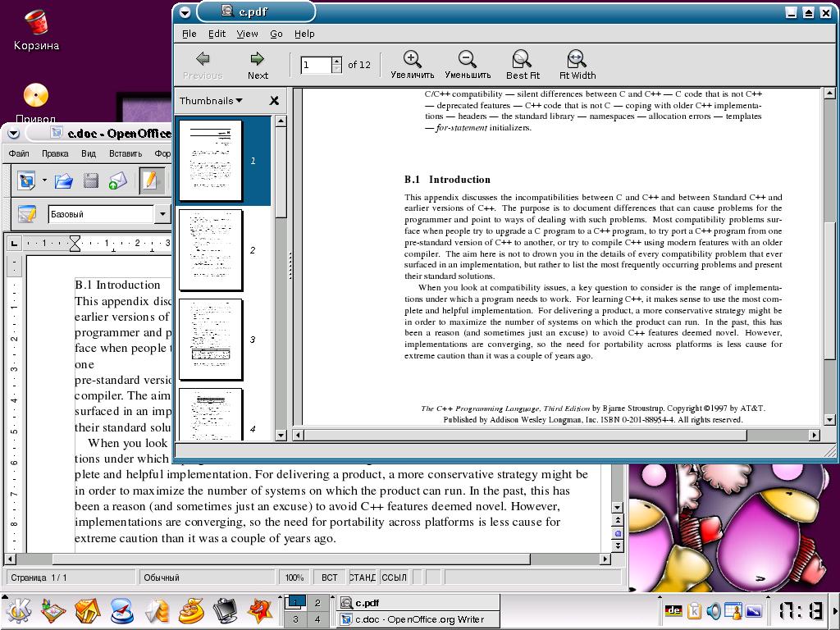Select page 3 thumbnail in sidebar
The width and height of the screenshot is (840, 630).
211,340
